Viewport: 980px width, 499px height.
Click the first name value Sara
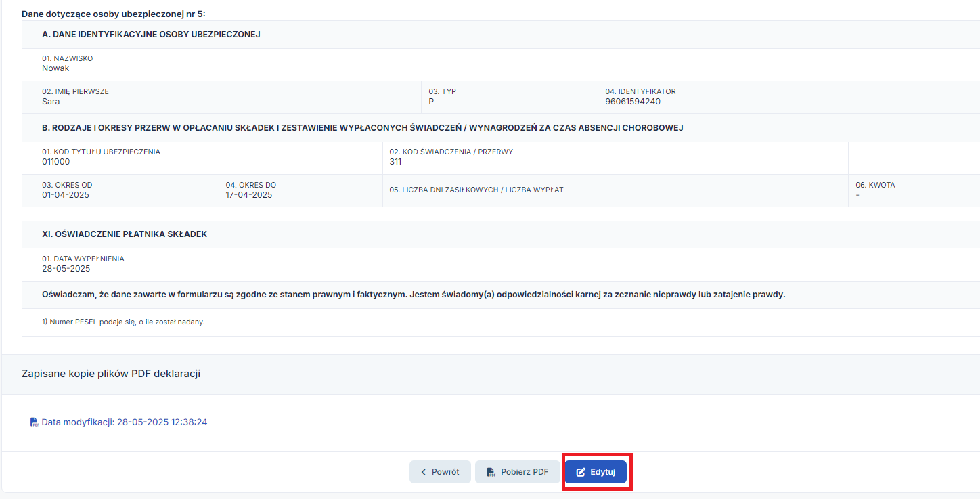pos(51,102)
